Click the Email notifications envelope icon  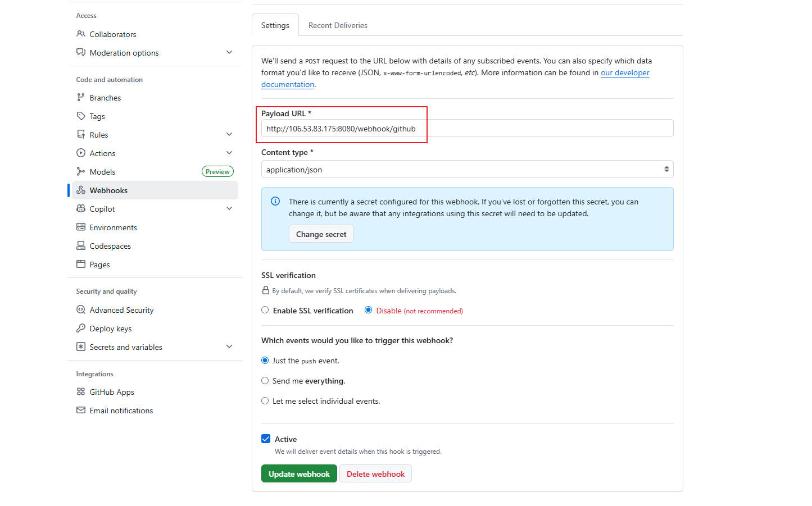81,411
